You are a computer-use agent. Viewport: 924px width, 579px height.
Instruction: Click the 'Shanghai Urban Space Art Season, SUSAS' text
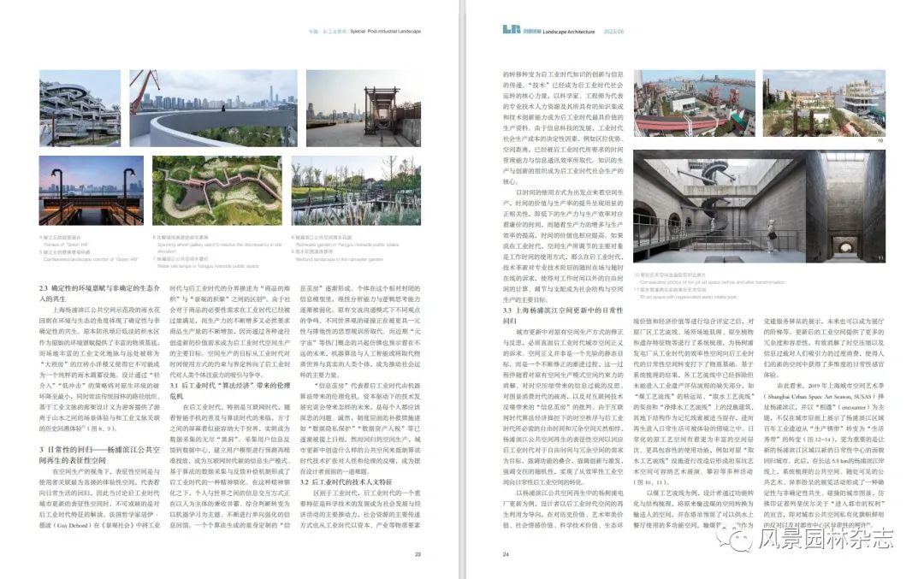pos(820,397)
